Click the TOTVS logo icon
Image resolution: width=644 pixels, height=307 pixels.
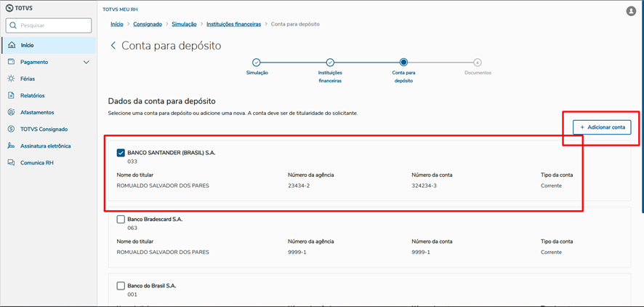tap(9, 8)
